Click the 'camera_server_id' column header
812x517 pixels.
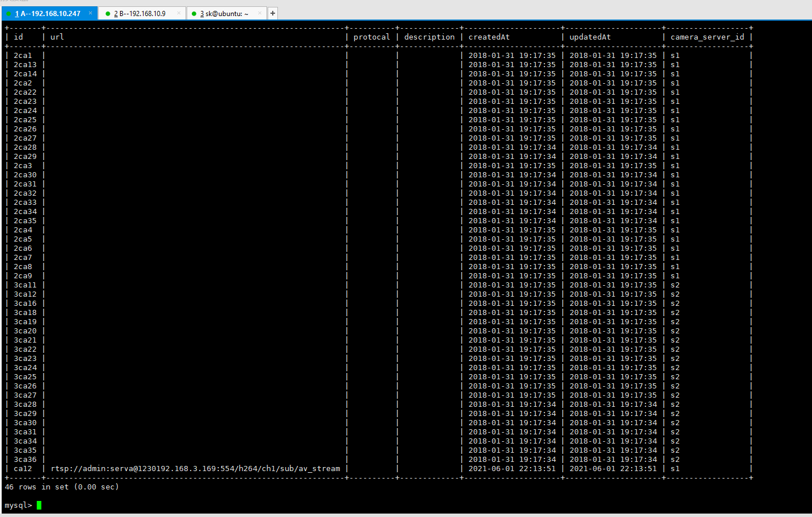point(707,37)
